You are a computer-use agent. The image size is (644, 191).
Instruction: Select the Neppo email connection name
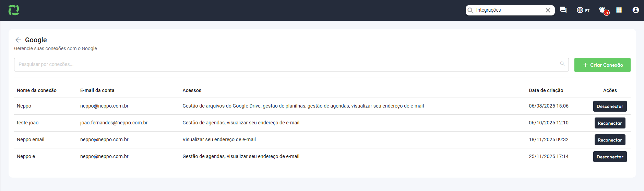(31, 139)
